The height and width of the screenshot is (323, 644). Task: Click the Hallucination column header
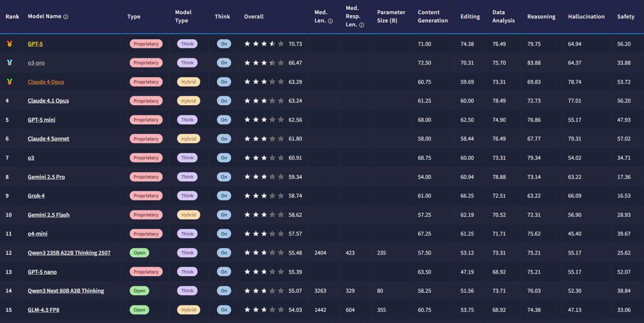586,17
